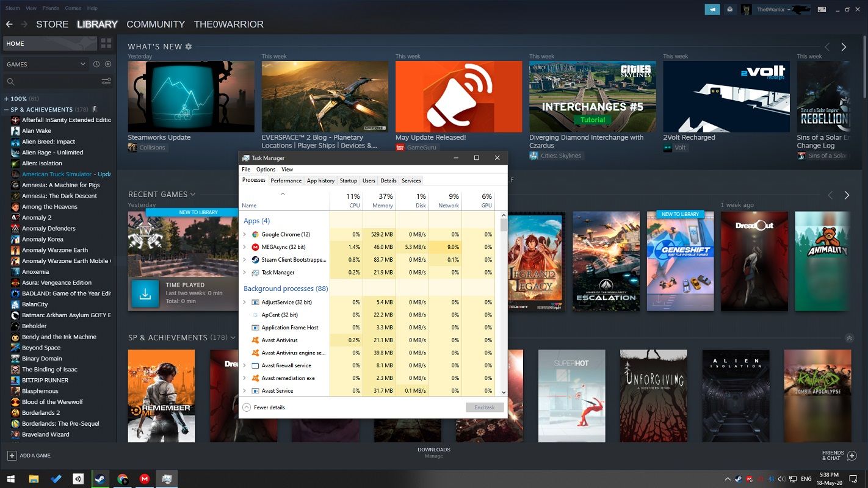Open Task Manager Options menu

click(266, 170)
